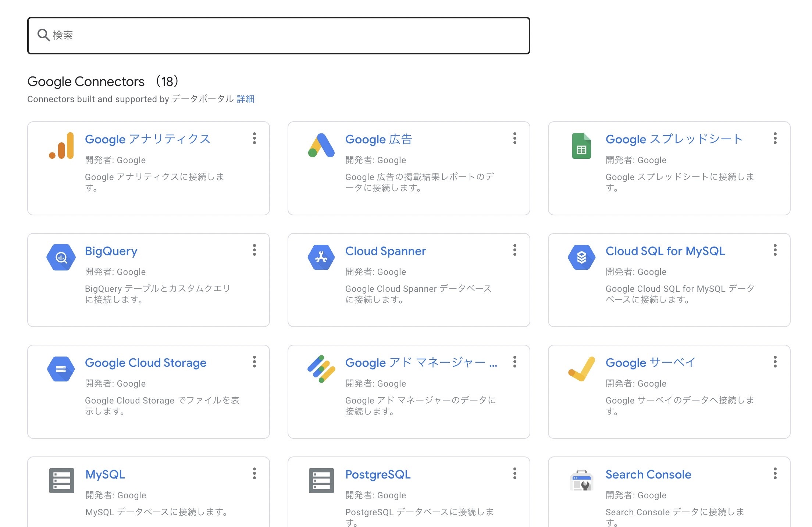
Task: Open three-dot menu on MySQL card
Action: click(x=254, y=474)
